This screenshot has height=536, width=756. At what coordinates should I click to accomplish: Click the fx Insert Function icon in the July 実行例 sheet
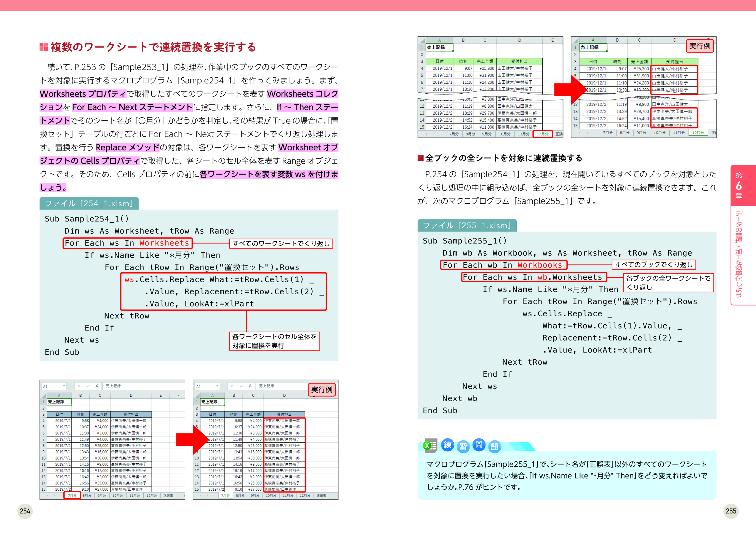(250, 386)
